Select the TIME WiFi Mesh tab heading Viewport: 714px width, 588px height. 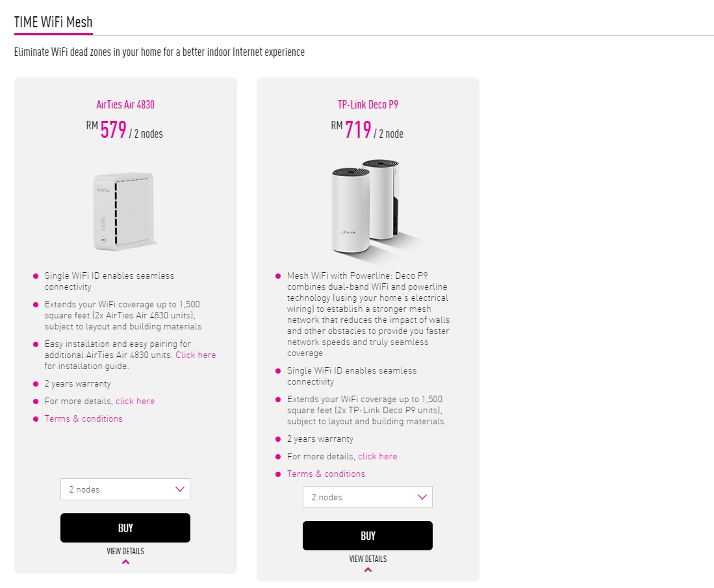(53, 23)
